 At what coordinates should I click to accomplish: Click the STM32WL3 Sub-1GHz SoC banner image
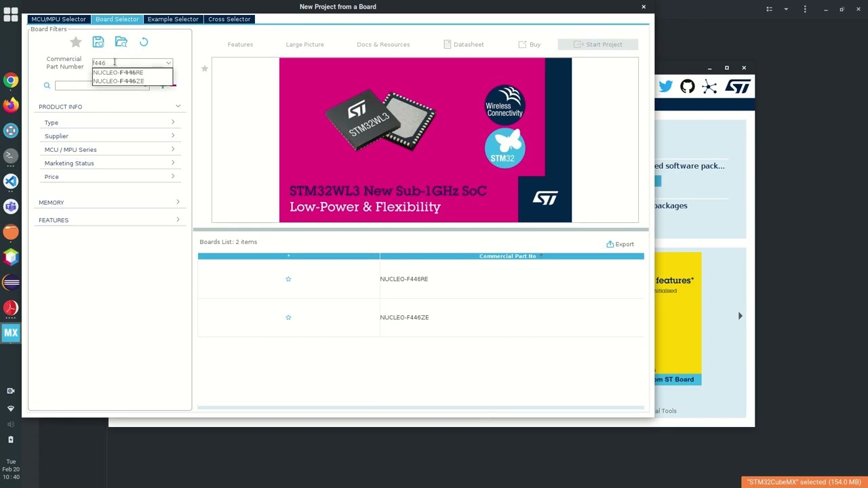[x=425, y=140]
